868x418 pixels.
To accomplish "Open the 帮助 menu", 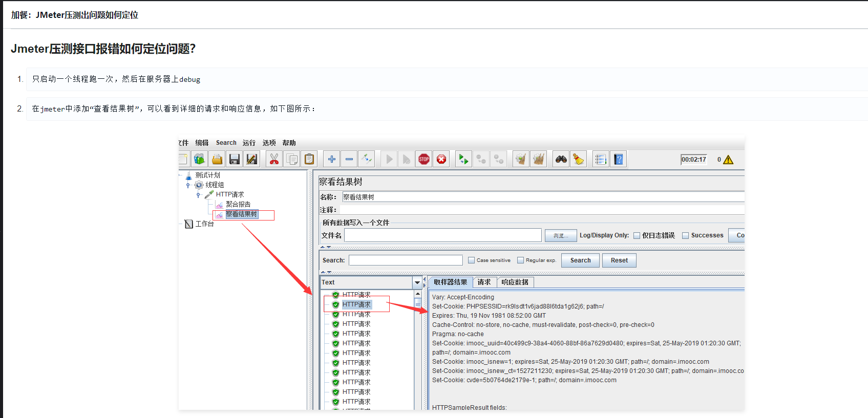I will (x=289, y=143).
